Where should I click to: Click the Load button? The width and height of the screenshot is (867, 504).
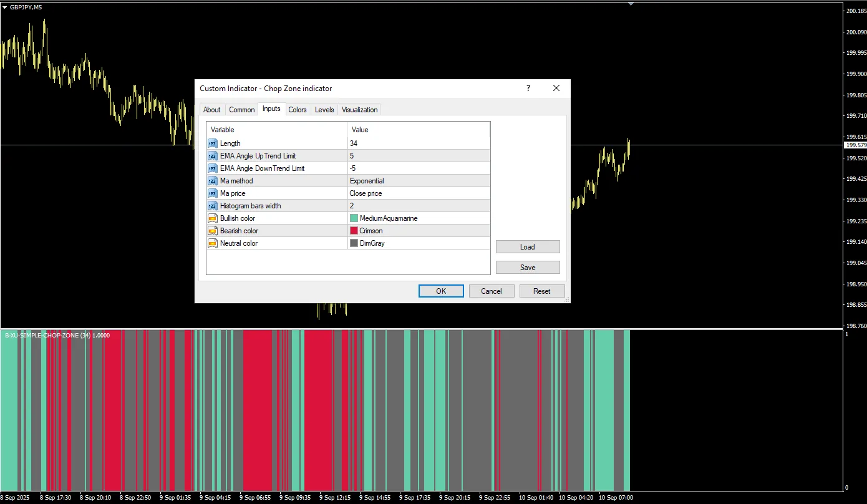click(x=528, y=247)
